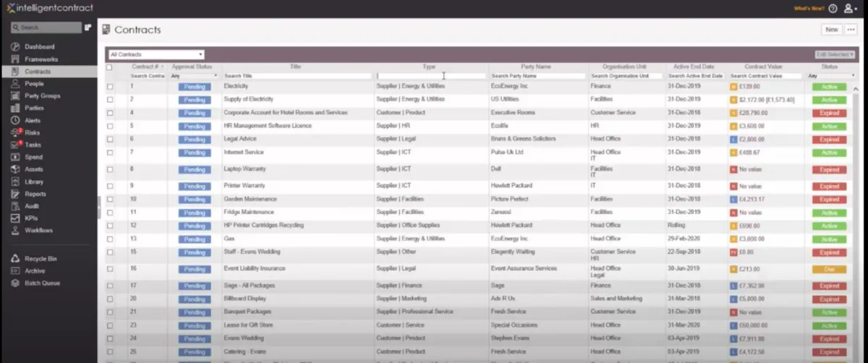Open 'Garden Maintenance' contract title
The height and width of the screenshot is (363, 868).
[250, 199]
